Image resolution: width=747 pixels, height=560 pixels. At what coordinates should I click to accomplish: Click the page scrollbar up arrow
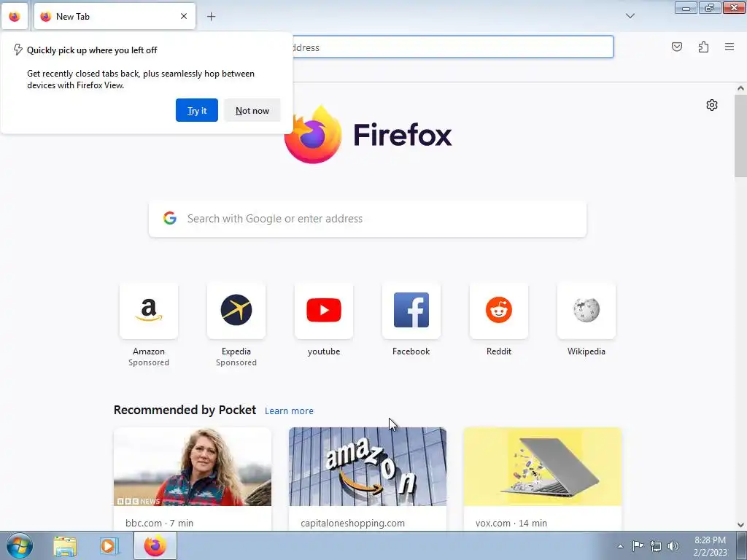740,88
